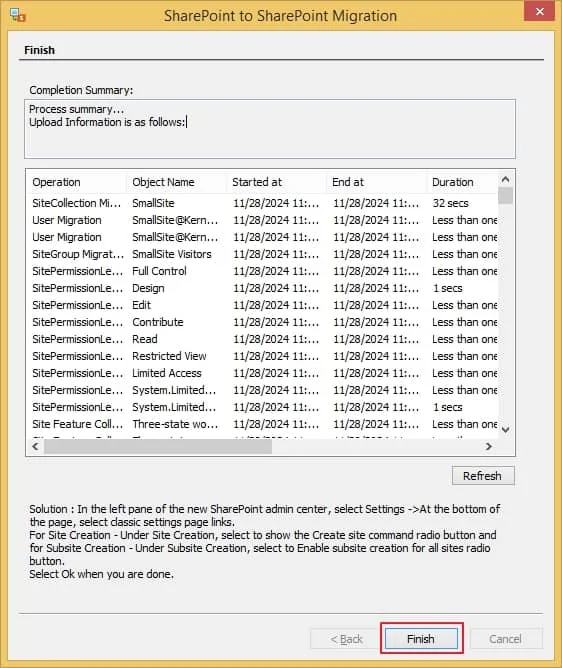Click the Refresh button
562x668 pixels.
point(483,475)
